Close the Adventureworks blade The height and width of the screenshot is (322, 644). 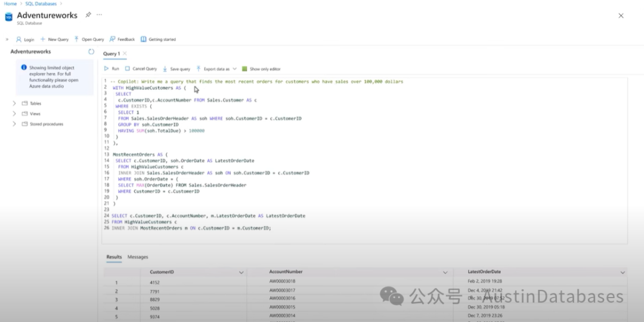pos(621,16)
